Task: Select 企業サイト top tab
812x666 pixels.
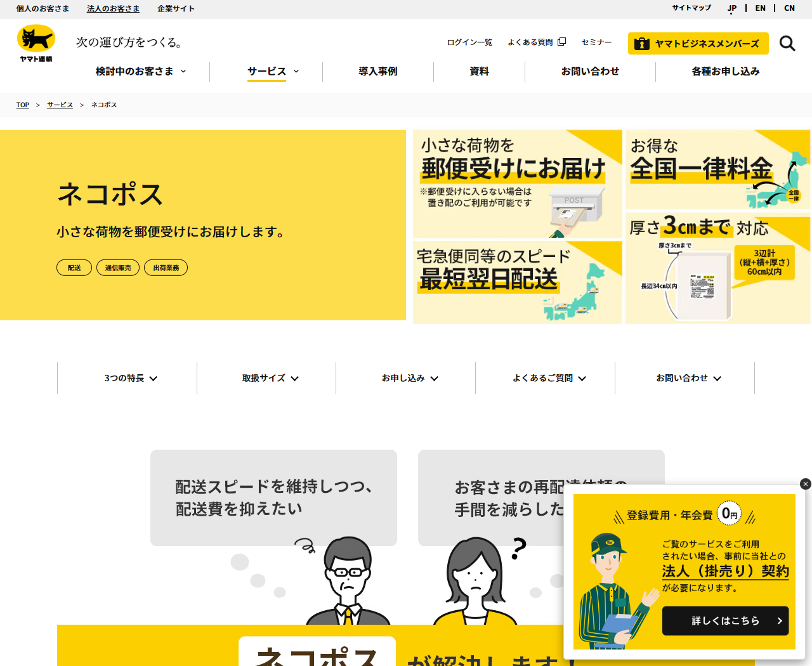Action: (176, 9)
